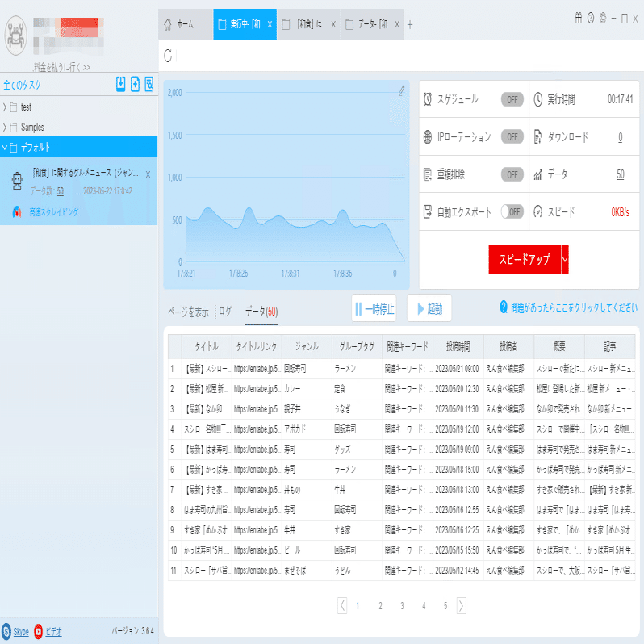Click the スピード gauge icon
This screenshot has height=644, width=644.
tap(537, 211)
